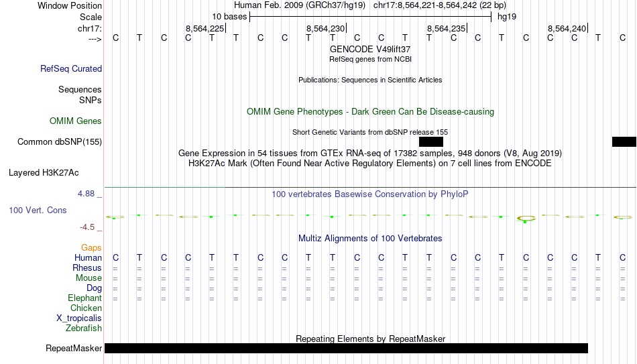The image size is (637, 364).
Task: Click the RefSeq Curated track label
Action: coord(70,68)
